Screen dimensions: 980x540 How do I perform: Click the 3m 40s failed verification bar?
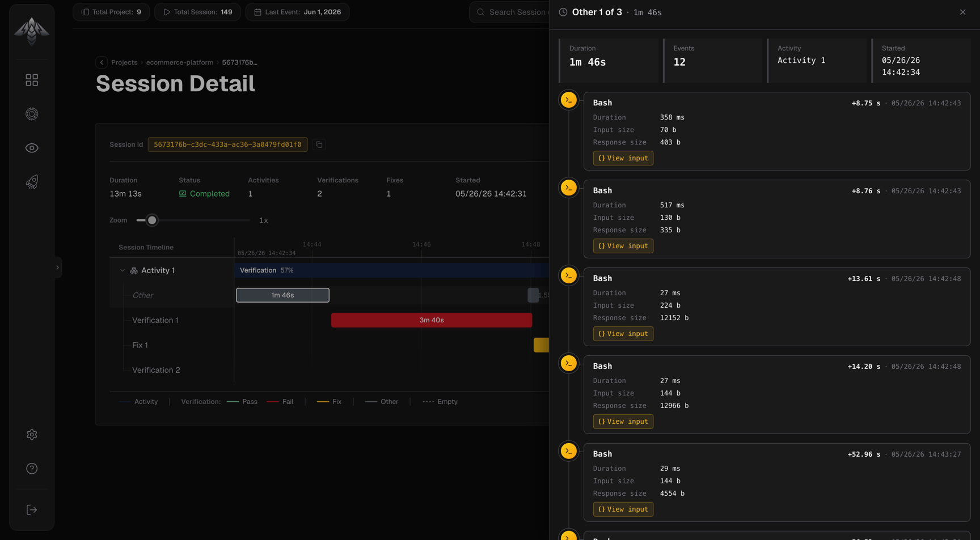[x=432, y=320]
